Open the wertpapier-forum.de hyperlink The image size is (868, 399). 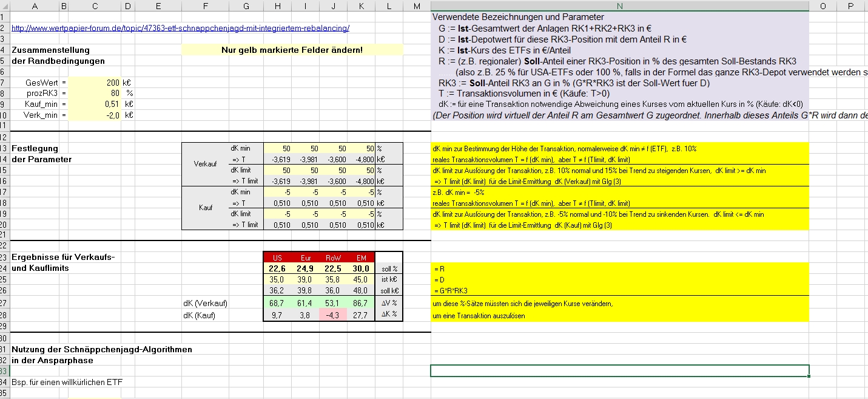(x=180, y=28)
